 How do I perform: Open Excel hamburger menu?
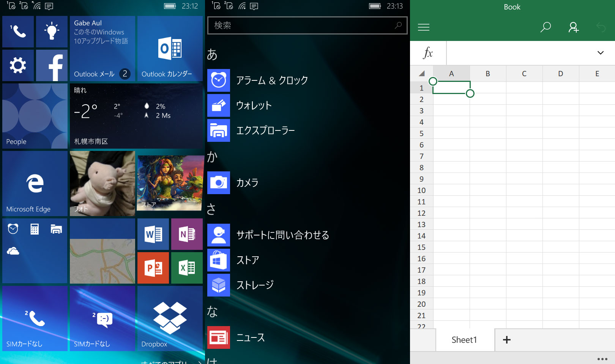click(424, 27)
